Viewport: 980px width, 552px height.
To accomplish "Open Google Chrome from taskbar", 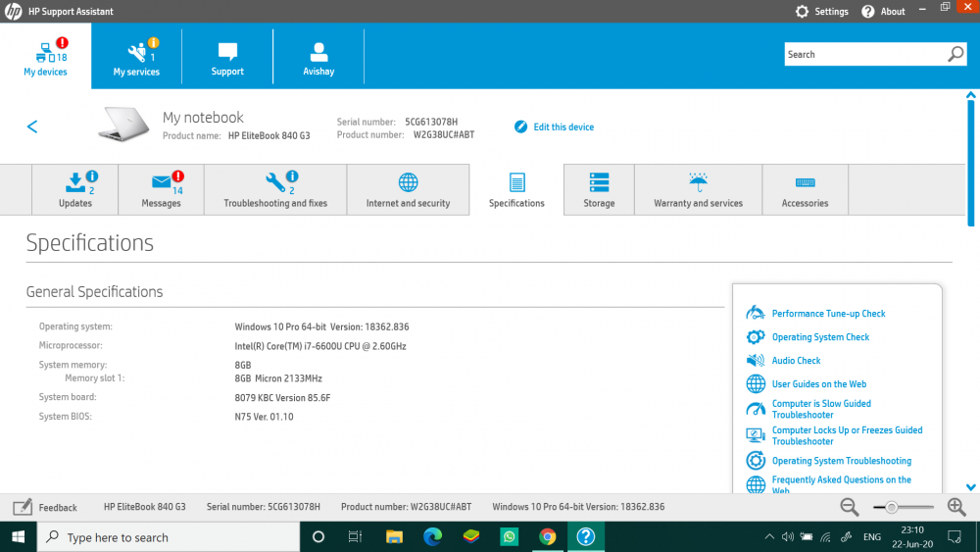I will pyautogui.click(x=548, y=537).
